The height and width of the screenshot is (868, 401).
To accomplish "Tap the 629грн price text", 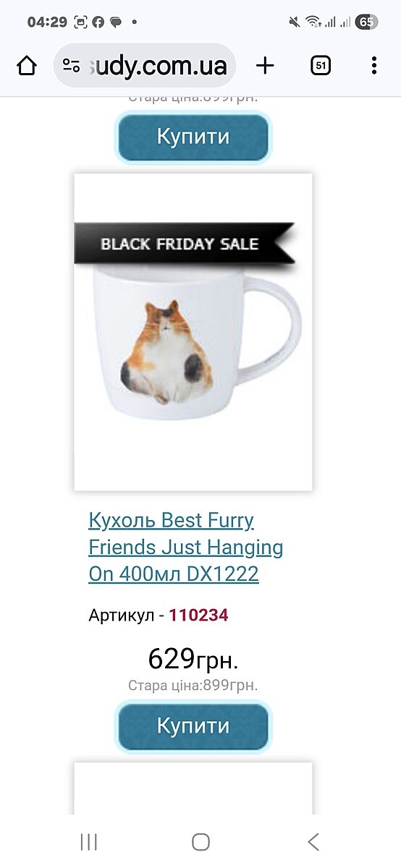I will pyautogui.click(x=193, y=659).
